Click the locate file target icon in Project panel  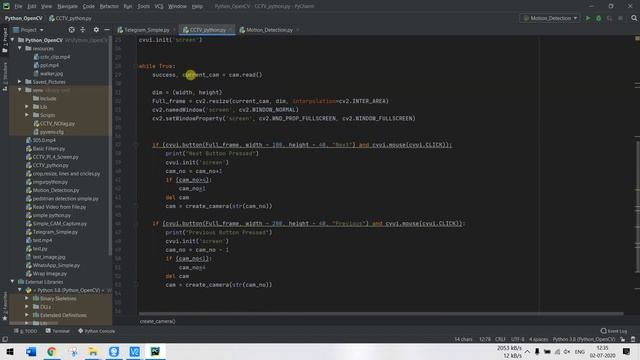tap(71, 30)
